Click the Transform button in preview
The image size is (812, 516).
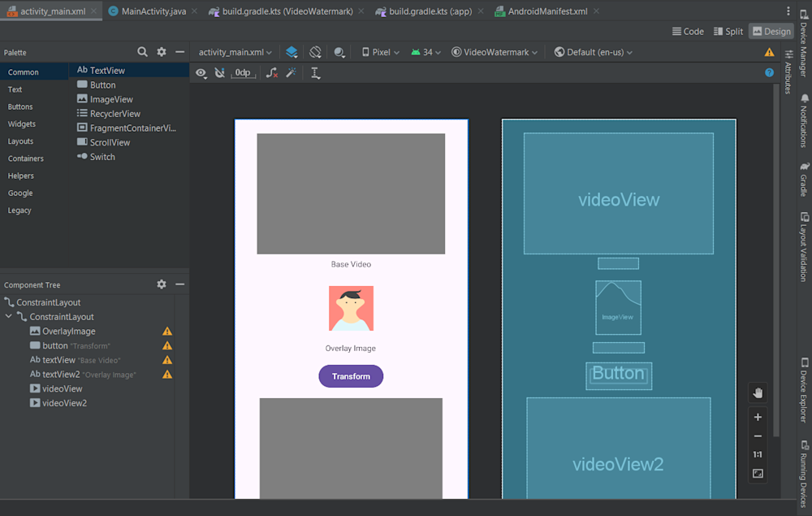pyautogui.click(x=351, y=376)
